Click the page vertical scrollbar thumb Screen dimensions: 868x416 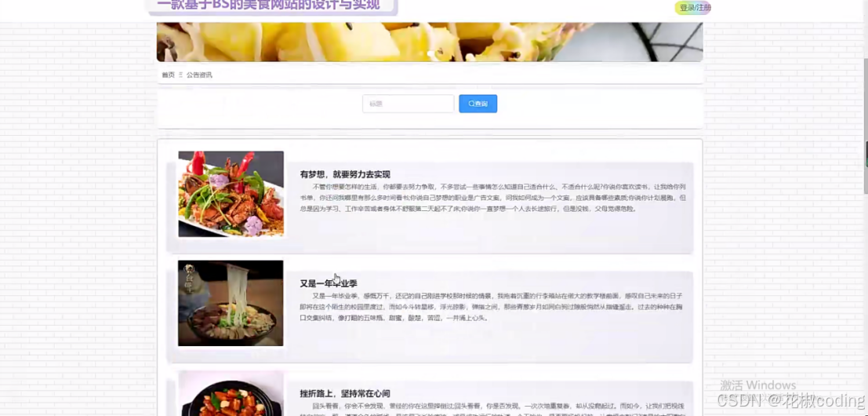click(865, 125)
